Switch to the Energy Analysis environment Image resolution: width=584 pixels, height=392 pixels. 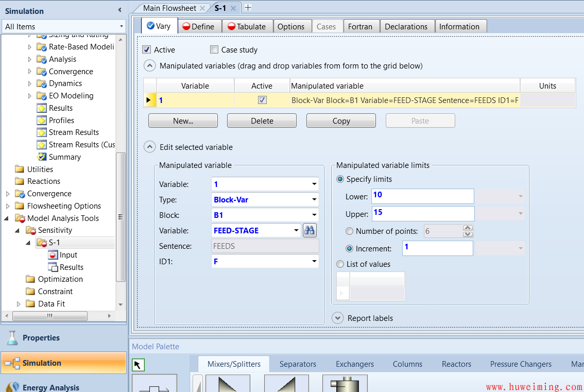(x=50, y=387)
